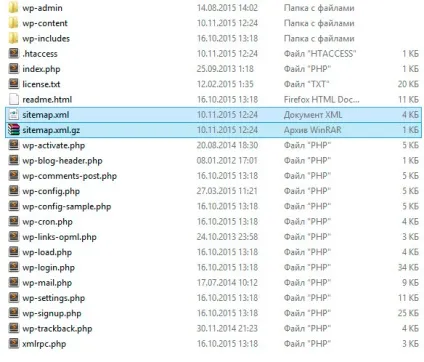Click the wp-includes folder icon
424x362 pixels.
[x=13, y=38]
